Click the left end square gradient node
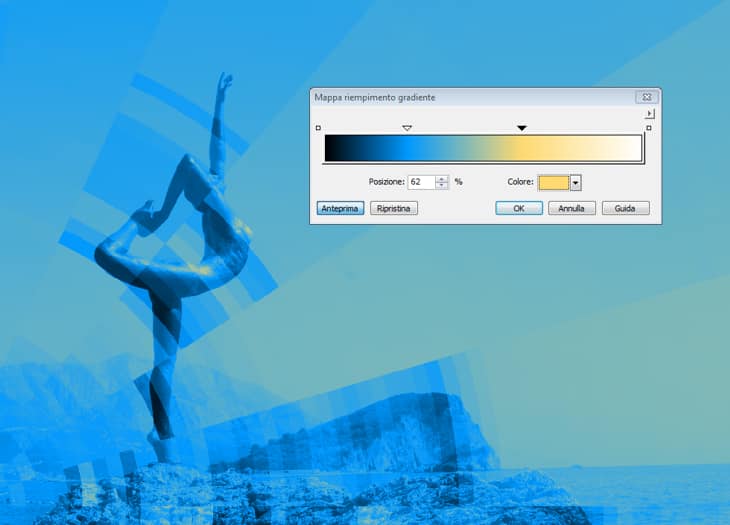 point(318,128)
